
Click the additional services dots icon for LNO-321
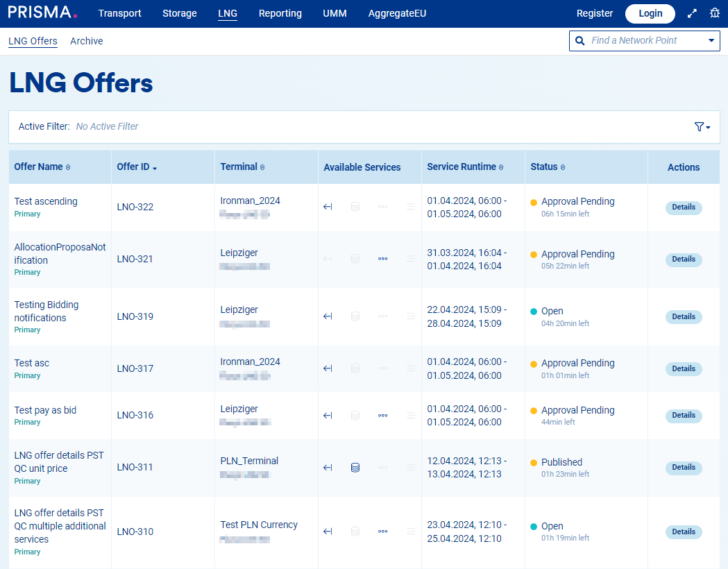tap(382, 259)
